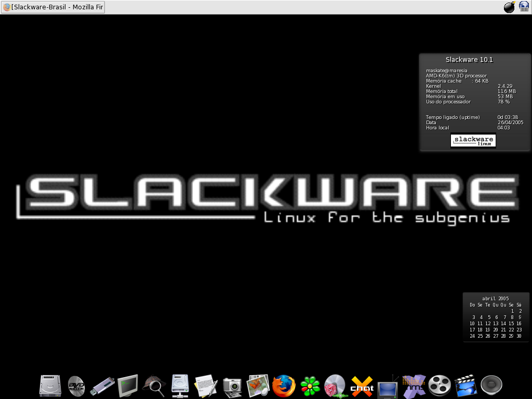Open the speaker volume icon
The height and width of the screenshot is (399, 532).
tap(491, 386)
